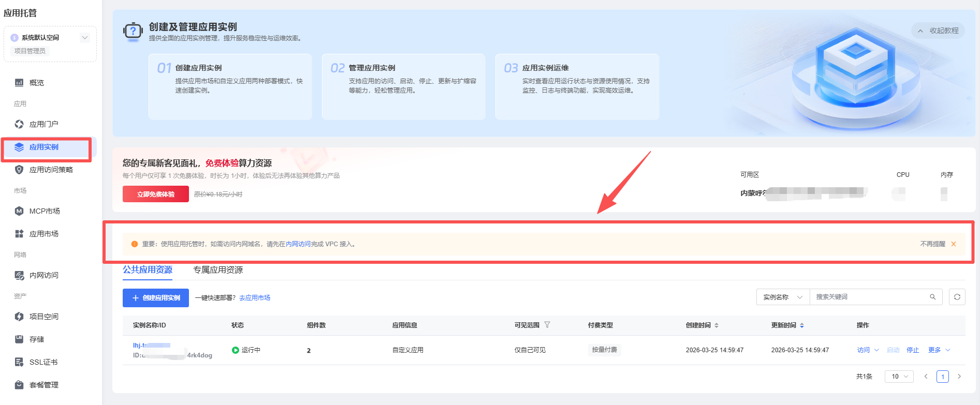Click the 创建应用实例 button

[x=156, y=298]
